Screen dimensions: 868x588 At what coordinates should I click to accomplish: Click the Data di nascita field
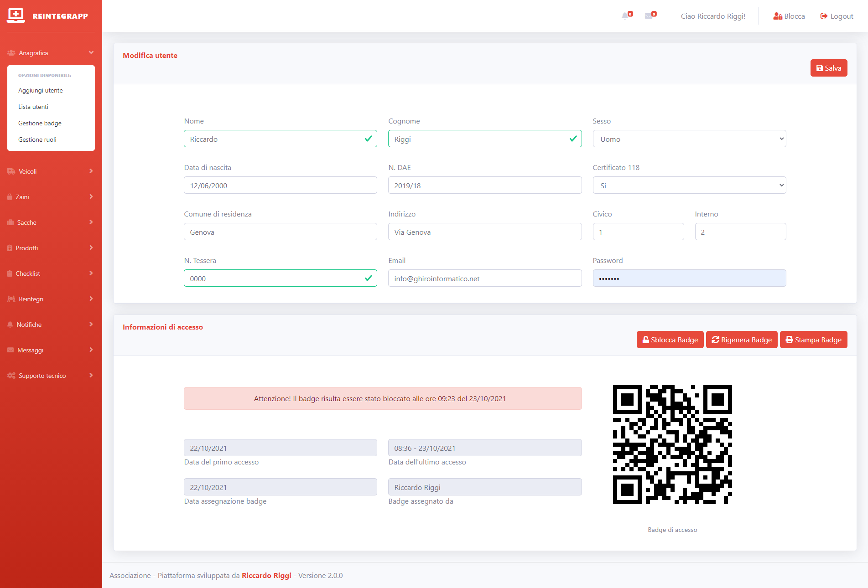pos(281,185)
